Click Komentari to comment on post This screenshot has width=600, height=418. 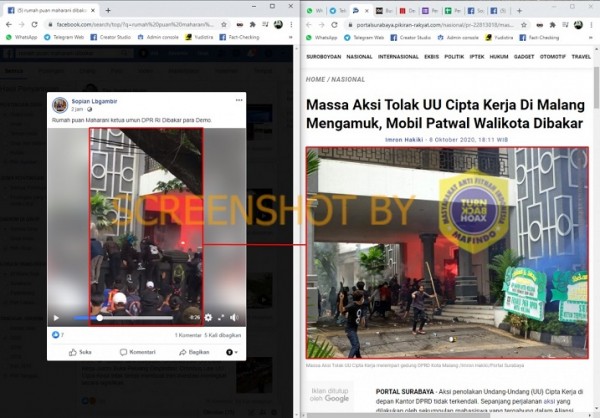point(138,352)
